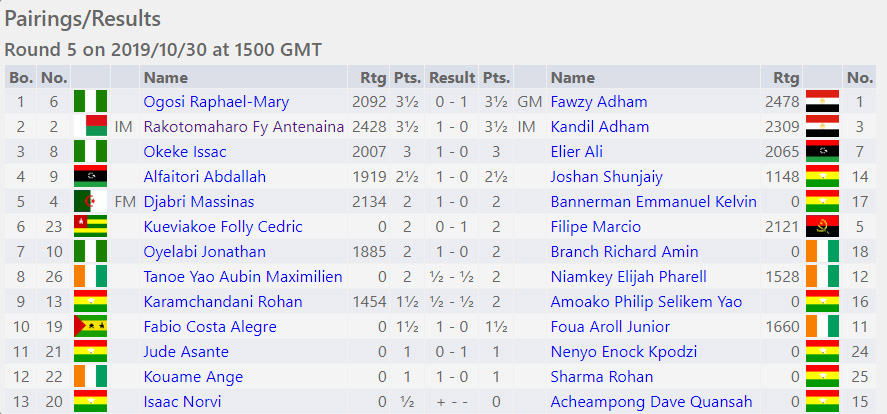887x414 pixels.
Task: Click Togo flag beside Kueviakoe Folly Cedric
Action: (91, 227)
